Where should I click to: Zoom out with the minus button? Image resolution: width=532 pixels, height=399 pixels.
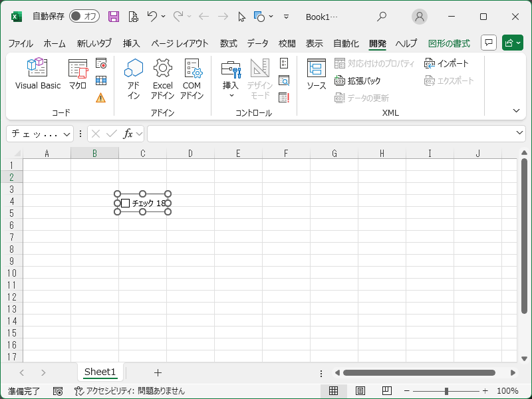(406, 391)
